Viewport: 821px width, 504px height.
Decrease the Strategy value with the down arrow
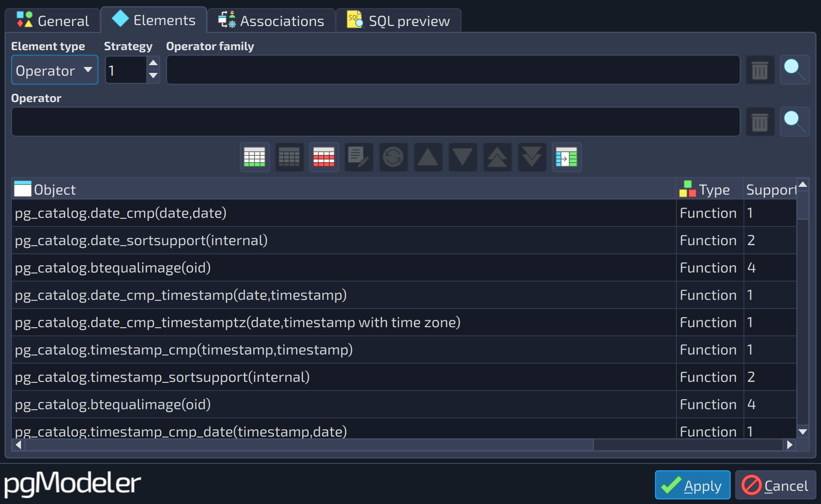tap(154, 76)
